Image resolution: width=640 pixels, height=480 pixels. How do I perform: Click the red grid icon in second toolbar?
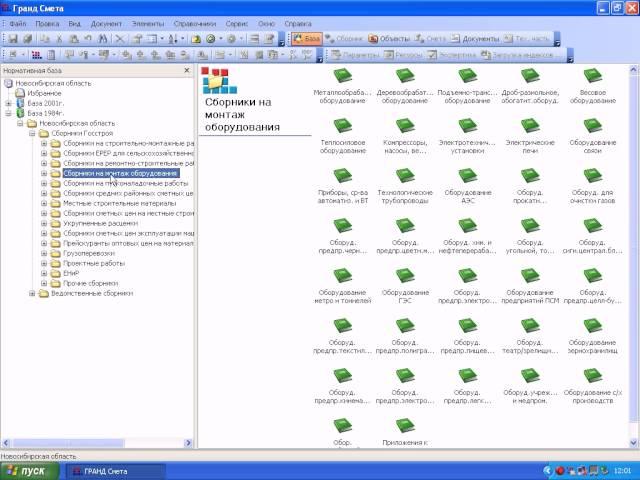(36, 54)
